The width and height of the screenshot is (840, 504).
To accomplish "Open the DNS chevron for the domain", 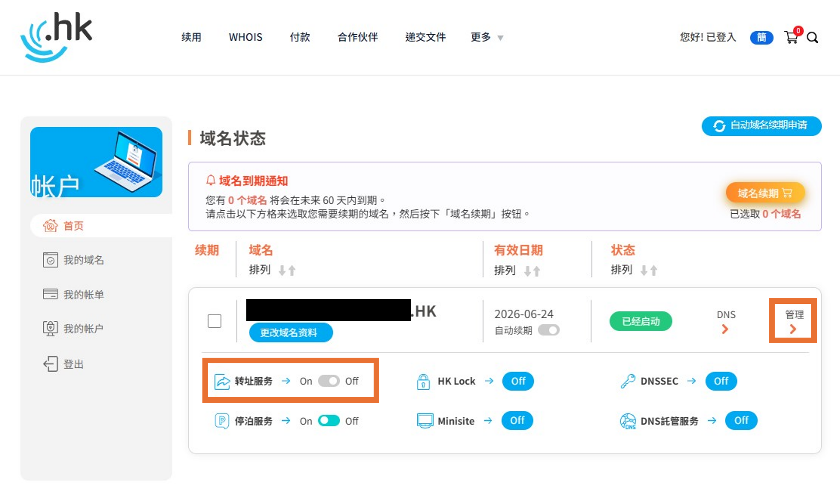I will (725, 328).
